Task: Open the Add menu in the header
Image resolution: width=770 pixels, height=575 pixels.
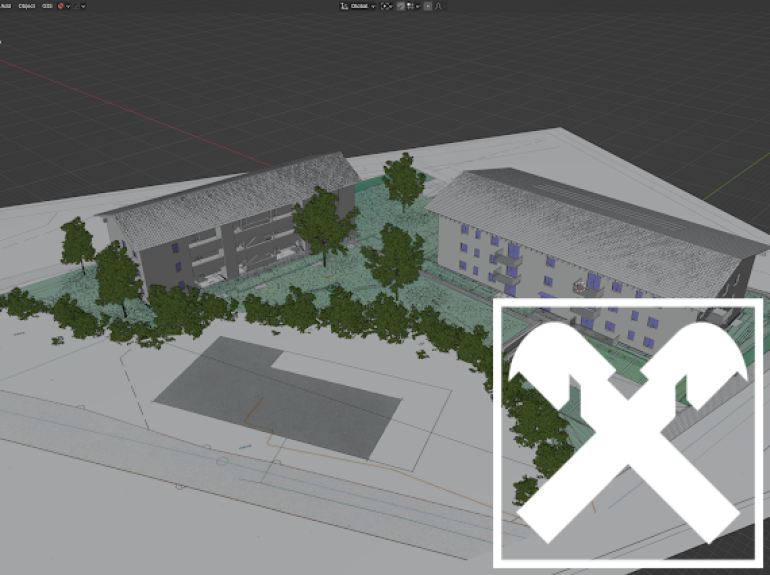Action: [x=4, y=5]
